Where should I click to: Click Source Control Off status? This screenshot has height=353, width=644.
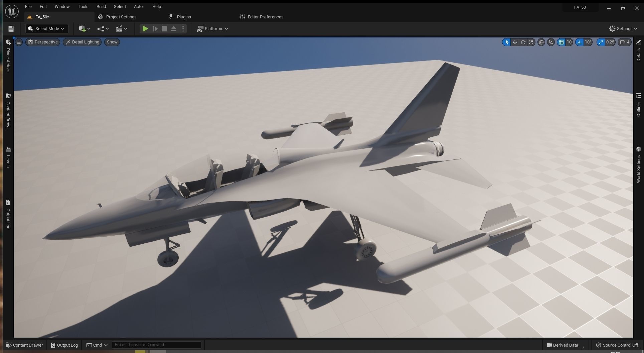tap(617, 345)
